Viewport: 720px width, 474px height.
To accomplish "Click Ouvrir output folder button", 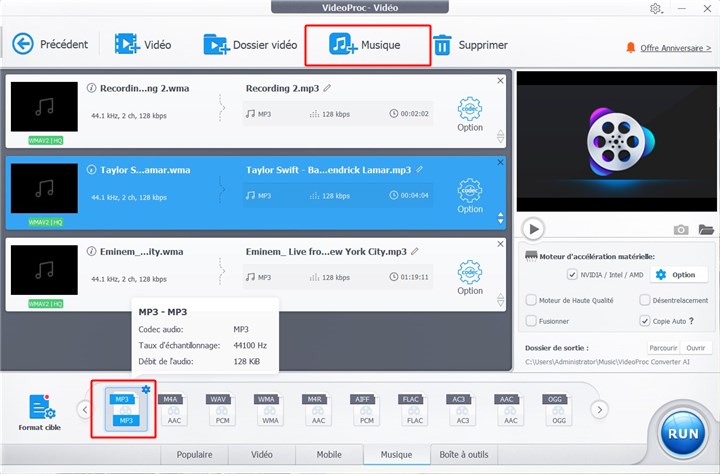I will [696, 348].
